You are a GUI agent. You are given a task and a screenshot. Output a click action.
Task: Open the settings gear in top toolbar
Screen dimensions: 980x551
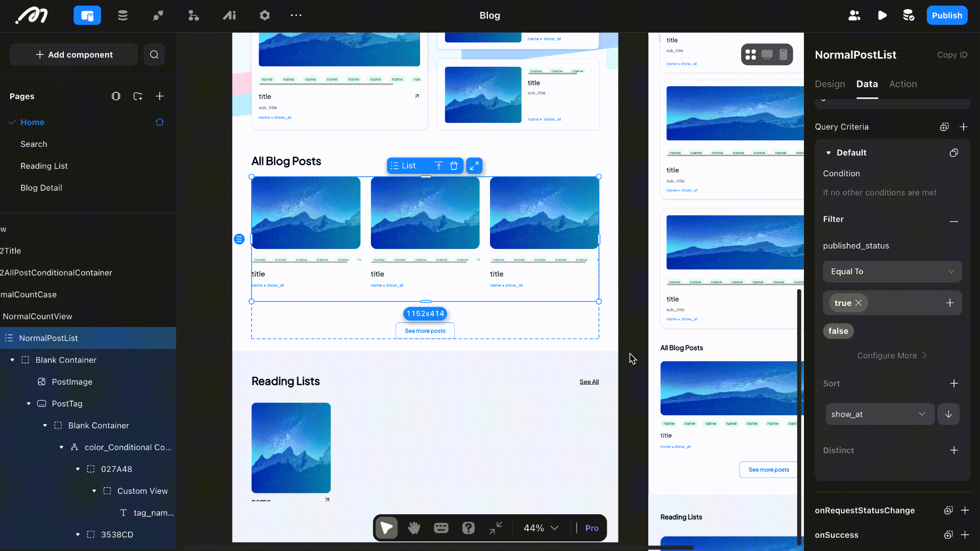pos(264,15)
